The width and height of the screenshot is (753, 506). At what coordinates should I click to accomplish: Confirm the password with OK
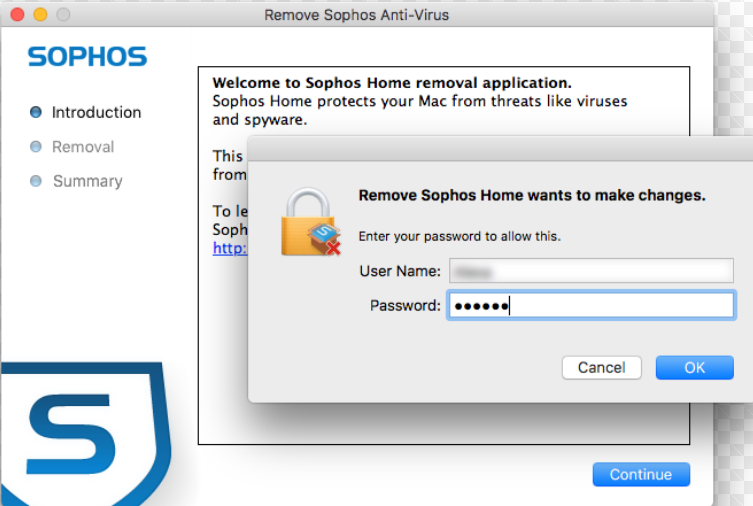(x=694, y=368)
